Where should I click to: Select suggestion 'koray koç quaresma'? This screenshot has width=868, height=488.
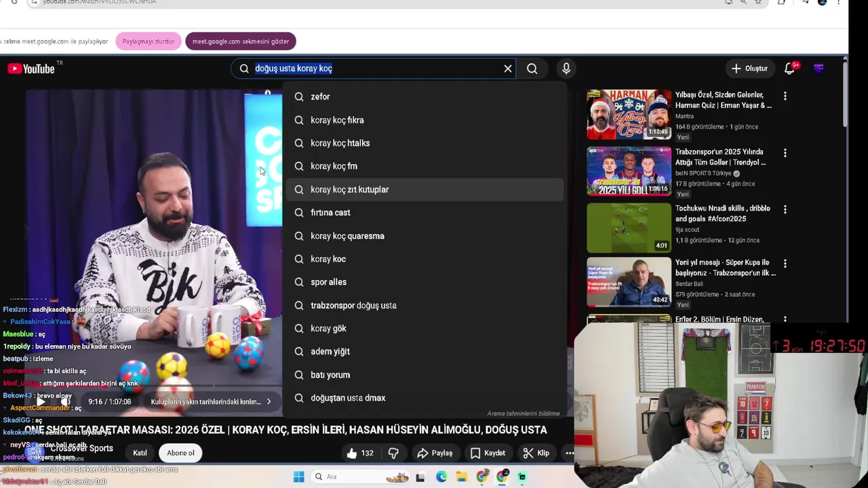click(425, 236)
